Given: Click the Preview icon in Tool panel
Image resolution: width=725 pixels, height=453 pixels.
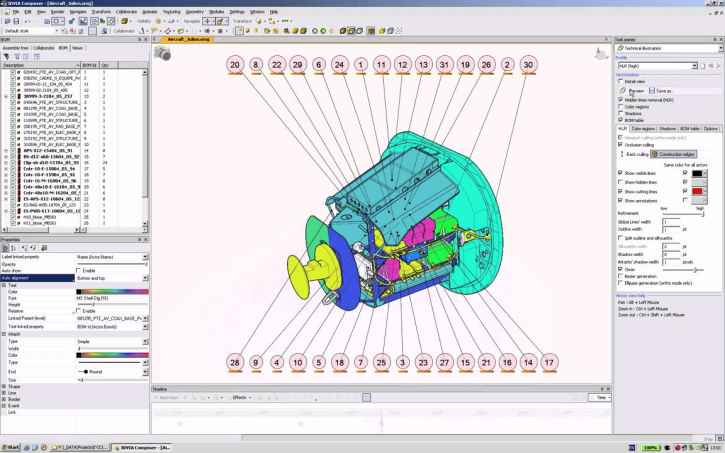Looking at the screenshot, I should [x=624, y=88].
